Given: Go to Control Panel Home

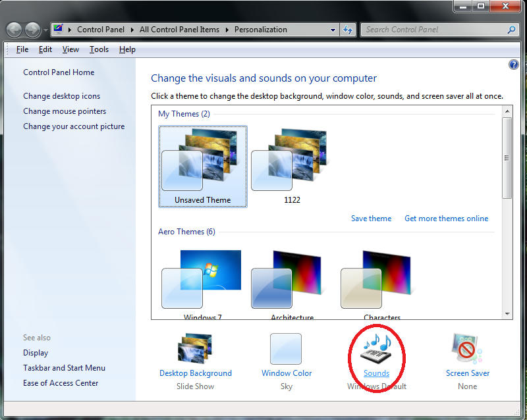Looking at the screenshot, I should tap(59, 72).
